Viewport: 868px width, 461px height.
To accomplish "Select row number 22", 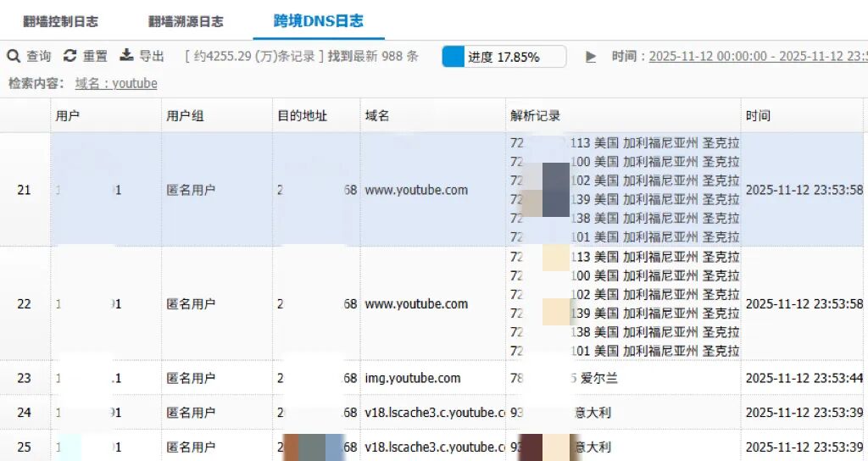I will (24, 304).
